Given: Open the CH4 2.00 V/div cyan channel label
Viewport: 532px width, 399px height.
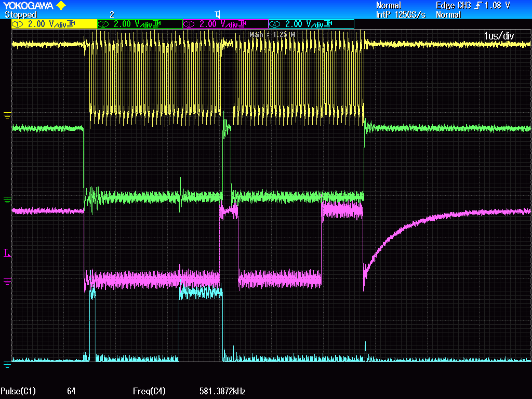Looking at the screenshot, I should [x=312, y=24].
